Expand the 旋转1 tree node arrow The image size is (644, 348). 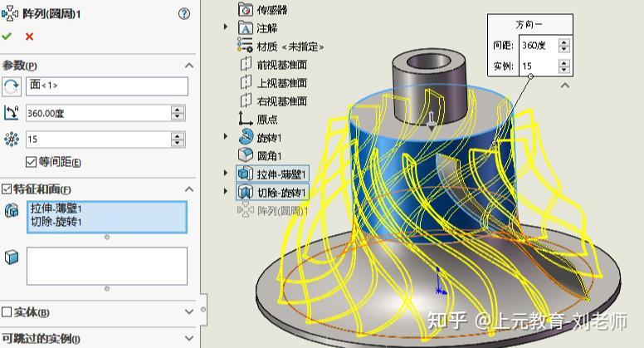[226, 136]
